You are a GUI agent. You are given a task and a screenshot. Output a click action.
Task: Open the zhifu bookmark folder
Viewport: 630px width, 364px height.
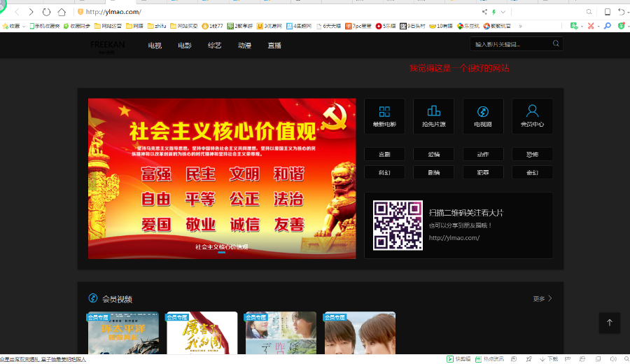click(x=157, y=26)
